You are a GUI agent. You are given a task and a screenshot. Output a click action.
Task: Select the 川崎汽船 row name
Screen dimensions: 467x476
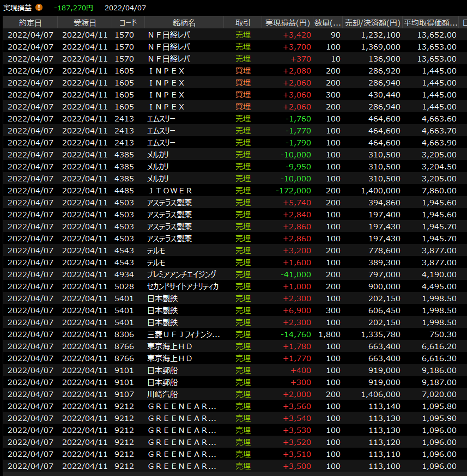tap(162, 394)
